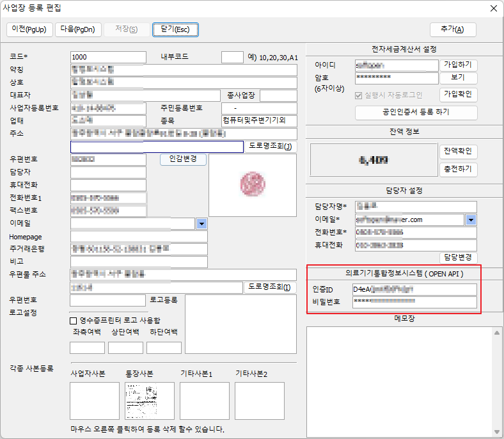Show password using 보기 button
The width and height of the screenshot is (504, 439).
click(458, 78)
